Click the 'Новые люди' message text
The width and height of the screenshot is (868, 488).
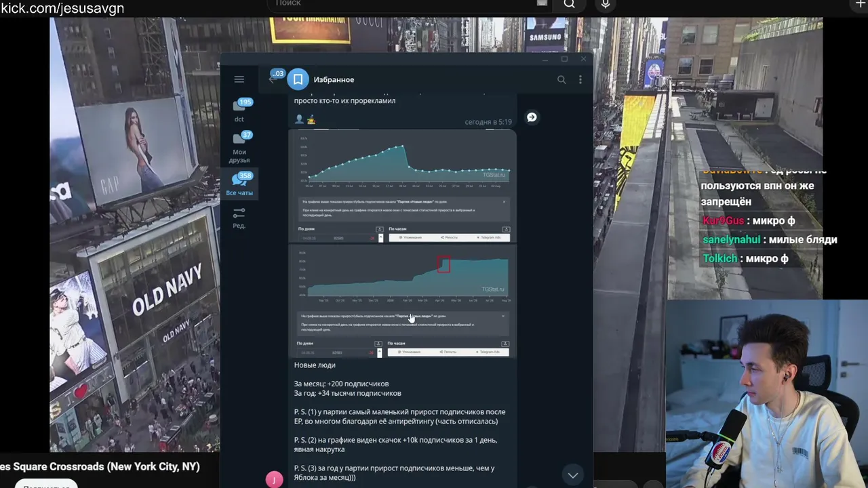tap(315, 365)
